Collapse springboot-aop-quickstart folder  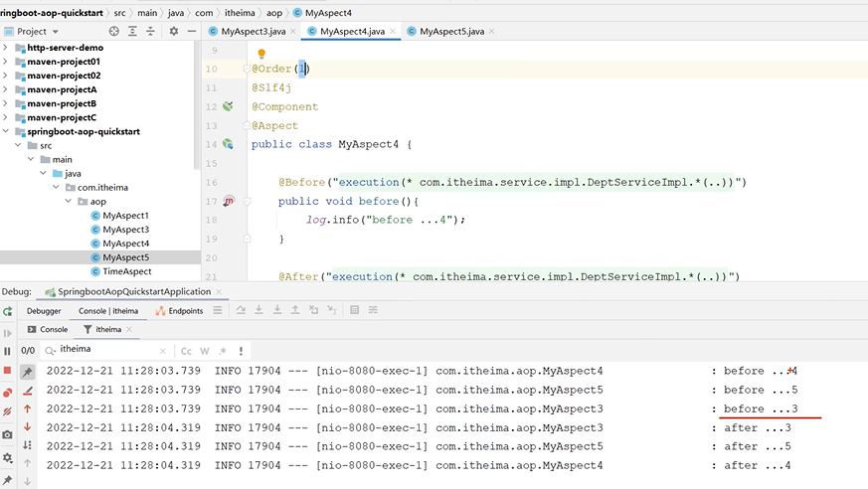tap(6, 131)
